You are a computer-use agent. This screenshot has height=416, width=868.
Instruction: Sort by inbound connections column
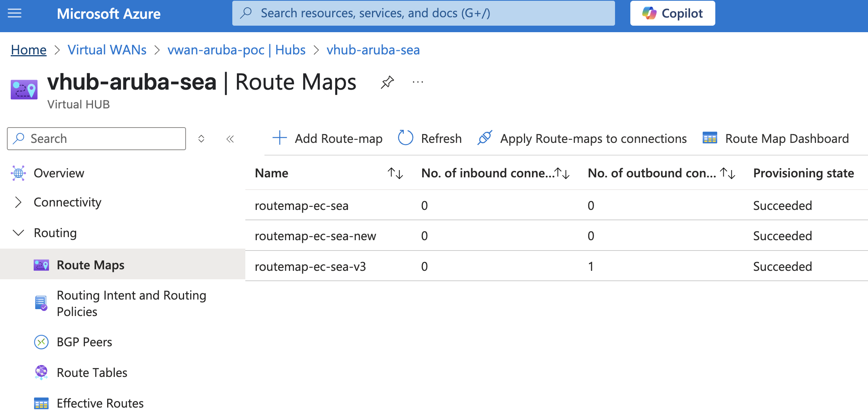coord(562,174)
